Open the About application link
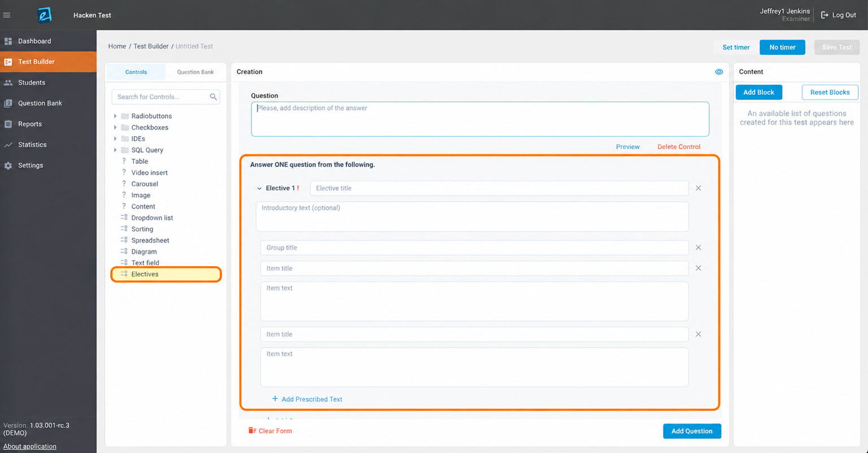 (x=30, y=446)
